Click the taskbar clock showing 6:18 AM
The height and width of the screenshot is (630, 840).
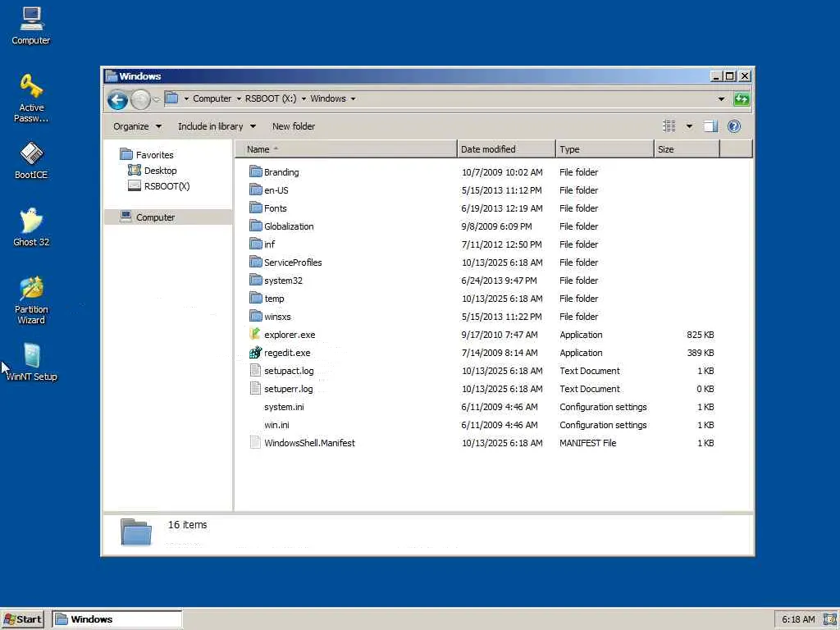coord(798,620)
